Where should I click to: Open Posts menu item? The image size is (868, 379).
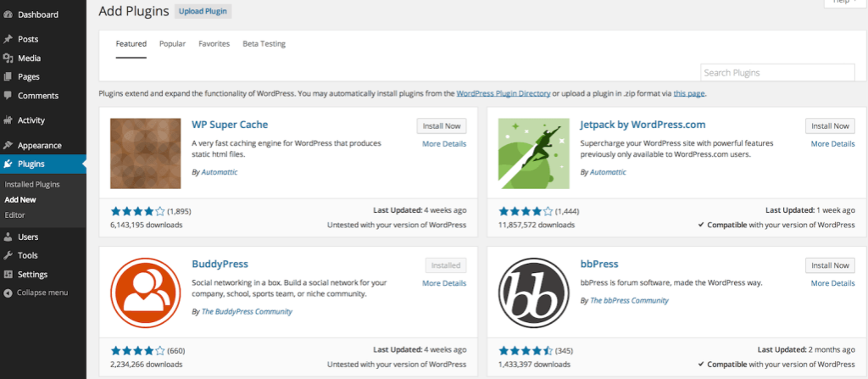point(42,39)
